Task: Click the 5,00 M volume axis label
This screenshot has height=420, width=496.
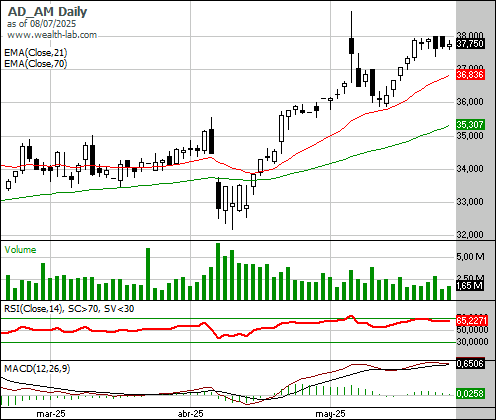Action: 470,257
